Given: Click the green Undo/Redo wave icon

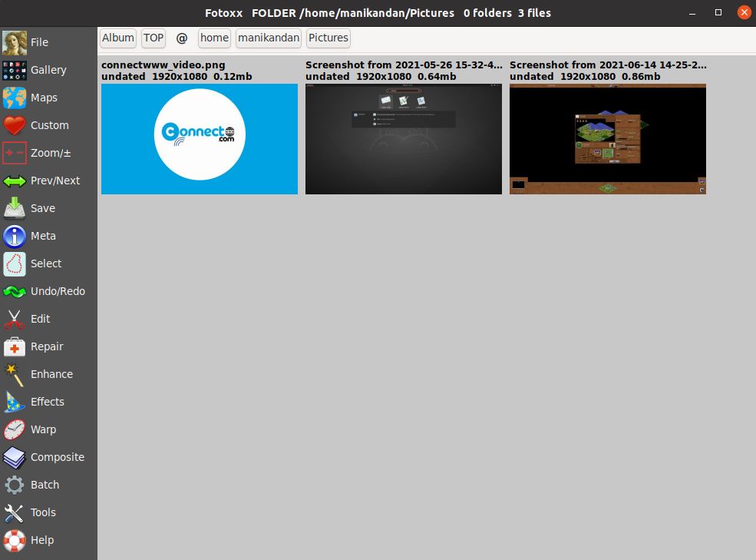Looking at the screenshot, I should pos(15,292).
